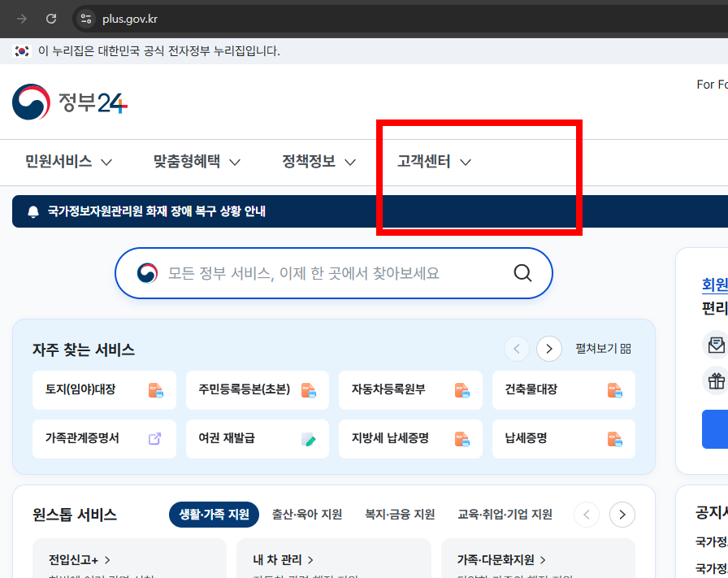
Task: Expand the 민원서비스 dropdown
Action: [69, 162]
